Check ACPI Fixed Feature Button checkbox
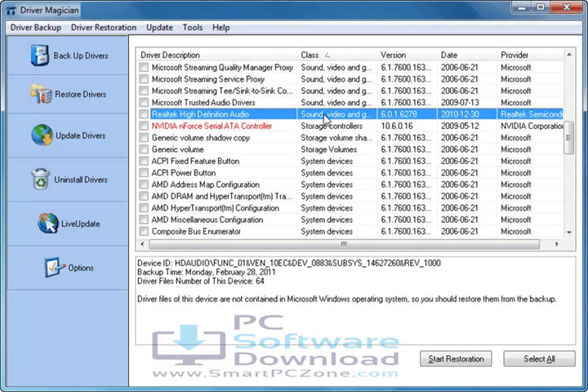 tap(144, 161)
